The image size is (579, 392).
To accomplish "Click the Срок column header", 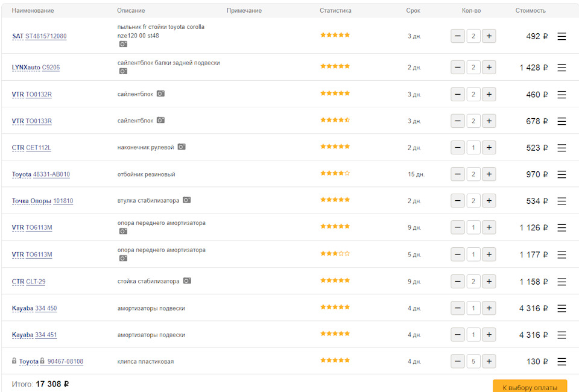I will (x=413, y=11).
